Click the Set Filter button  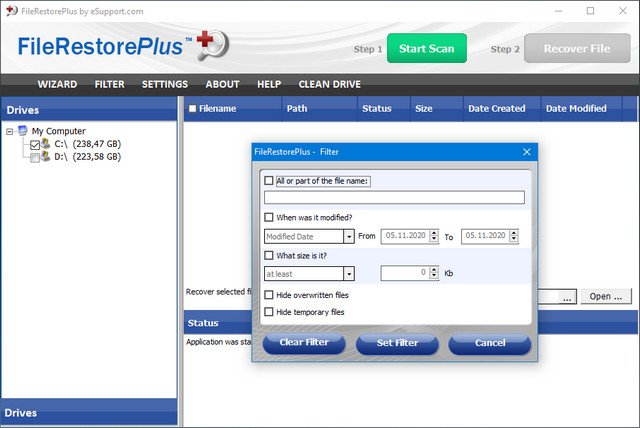pos(397,343)
